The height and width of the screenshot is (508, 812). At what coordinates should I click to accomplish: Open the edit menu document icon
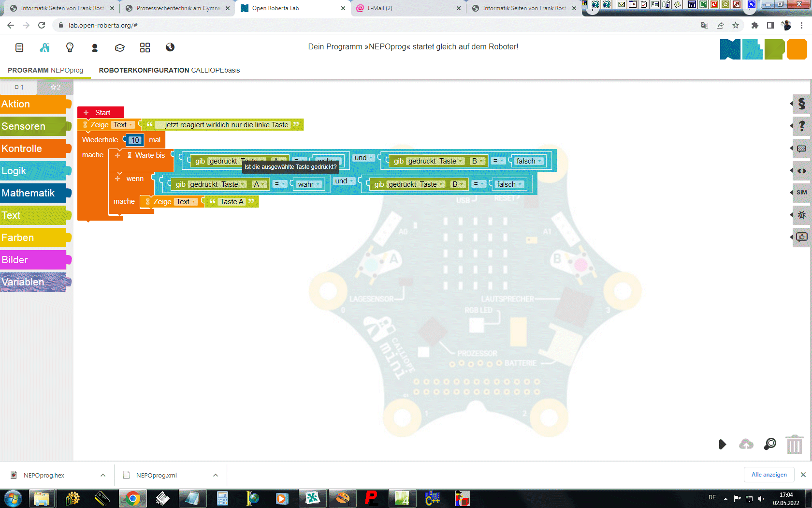(19, 47)
